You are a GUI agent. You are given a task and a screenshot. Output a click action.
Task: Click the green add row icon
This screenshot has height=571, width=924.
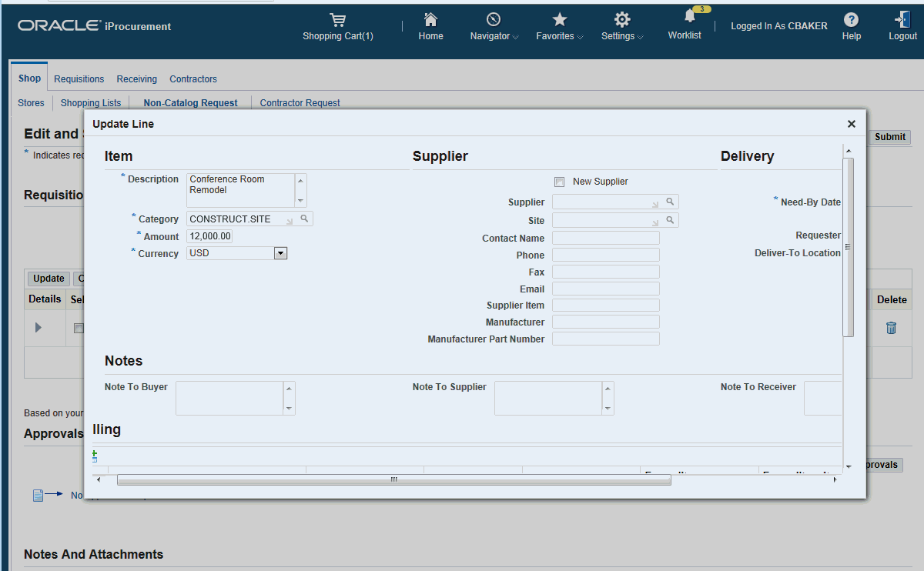coord(95,456)
